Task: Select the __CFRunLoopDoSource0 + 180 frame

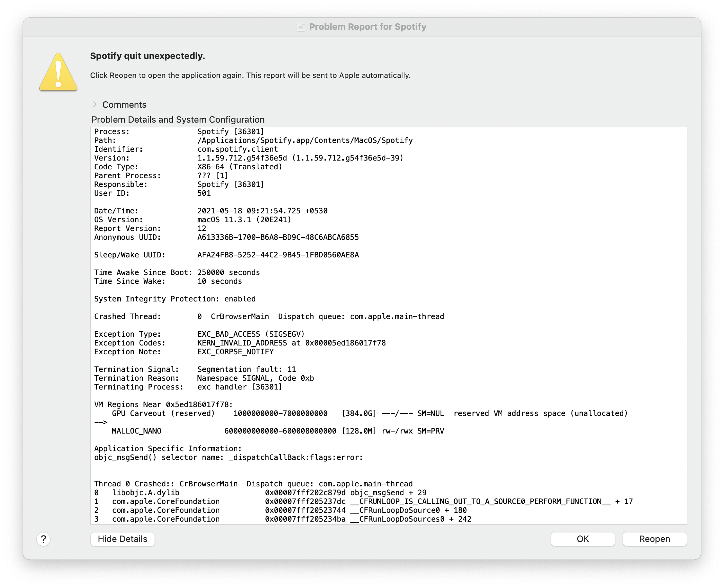Action: tap(280, 510)
